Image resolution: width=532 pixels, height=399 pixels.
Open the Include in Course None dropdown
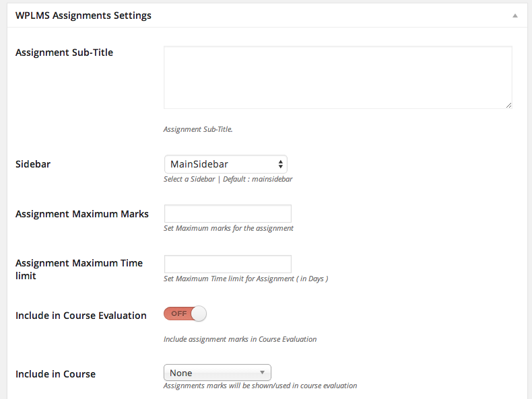(217, 373)
